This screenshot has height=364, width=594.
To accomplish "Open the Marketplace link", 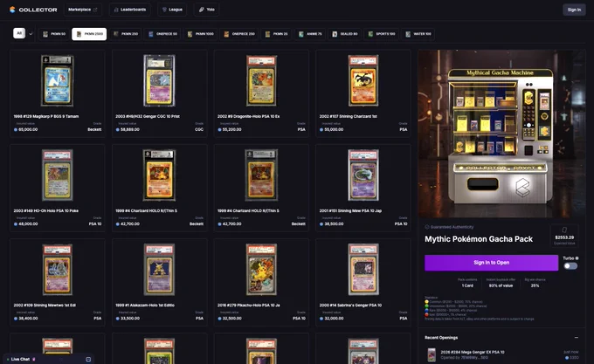I will 83,10.
